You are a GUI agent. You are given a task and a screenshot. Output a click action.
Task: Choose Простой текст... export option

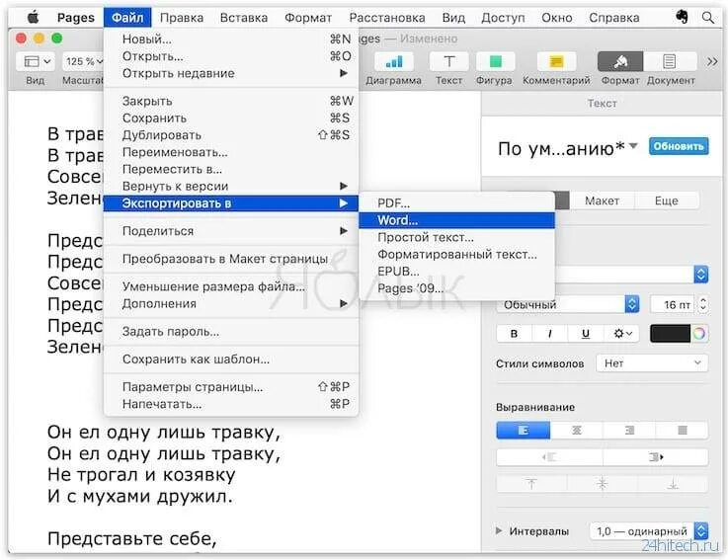(457, 237)
